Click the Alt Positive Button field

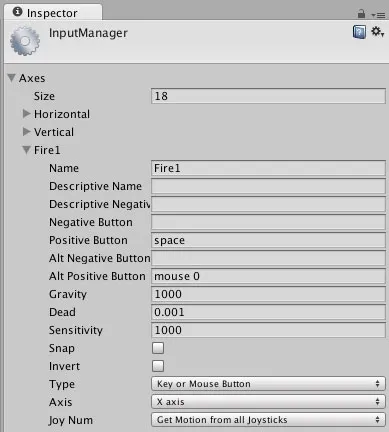(268, 276)
